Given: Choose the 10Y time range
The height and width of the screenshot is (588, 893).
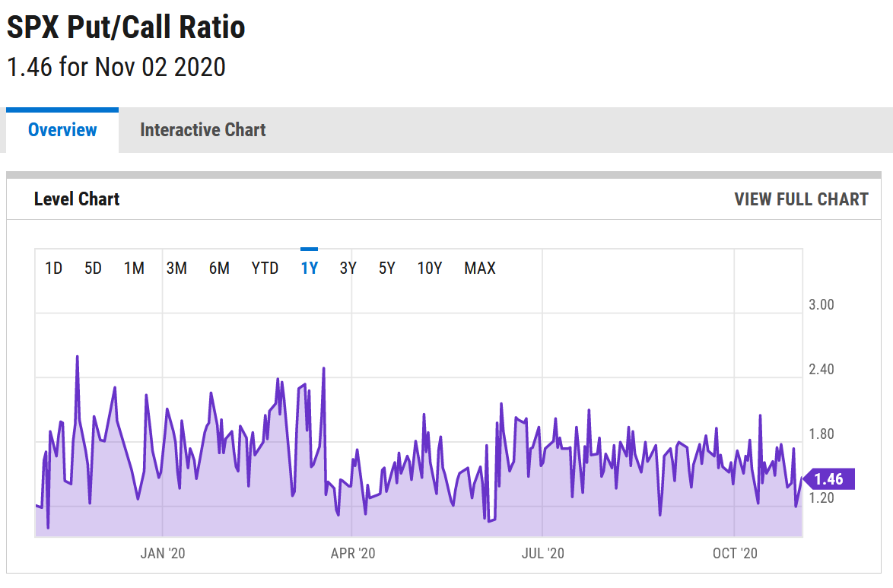Looking at the screenshot, I should click(430, 268).
